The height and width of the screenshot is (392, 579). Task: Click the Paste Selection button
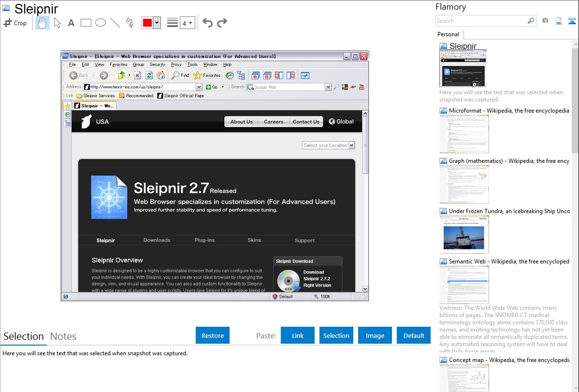pos(336,335)
